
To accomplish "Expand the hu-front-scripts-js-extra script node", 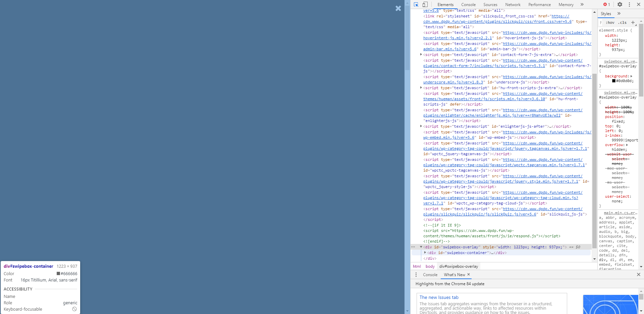I will pos(421,87).
